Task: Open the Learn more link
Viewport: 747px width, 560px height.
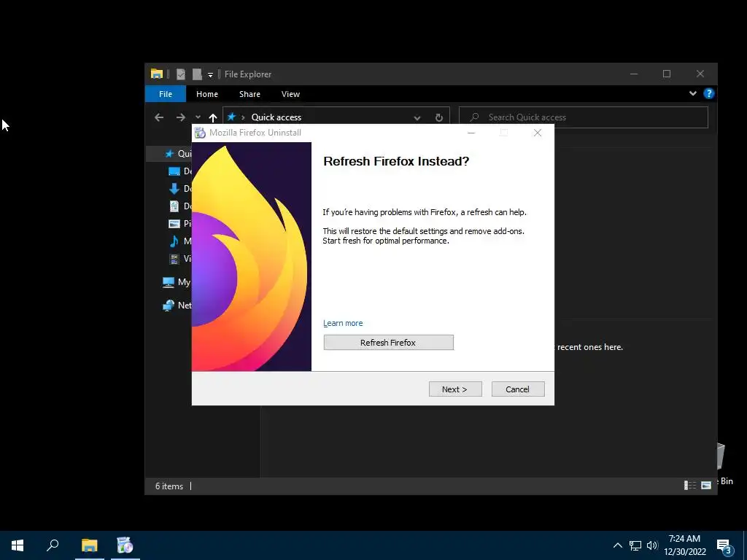Action: tap(343, 323)
